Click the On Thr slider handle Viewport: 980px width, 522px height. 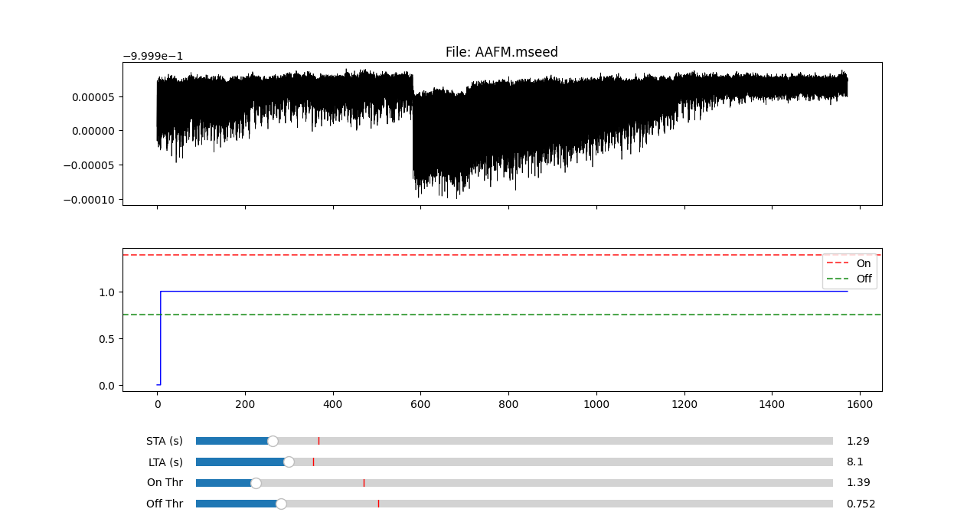tap(256, 483)
